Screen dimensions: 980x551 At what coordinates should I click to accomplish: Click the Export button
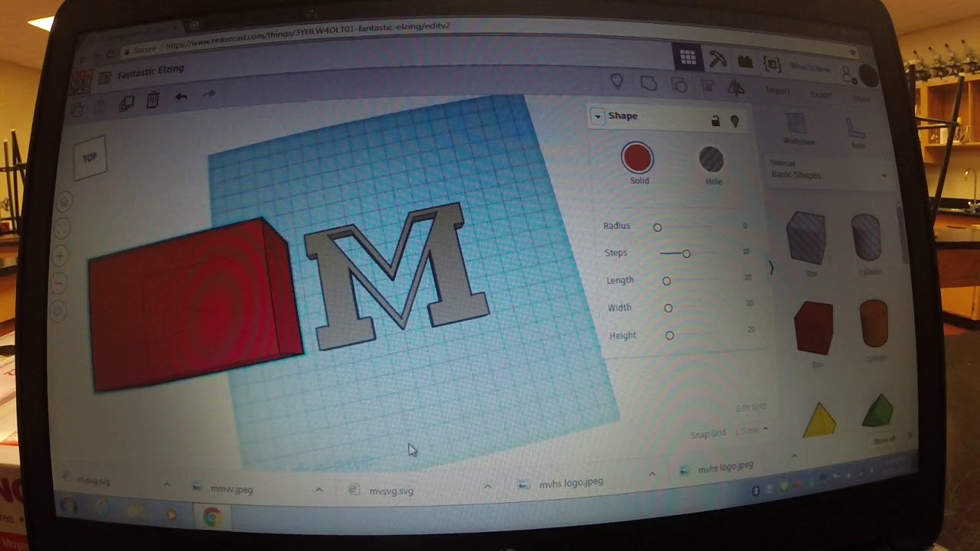pyautogui.click(x=821, y=95)
